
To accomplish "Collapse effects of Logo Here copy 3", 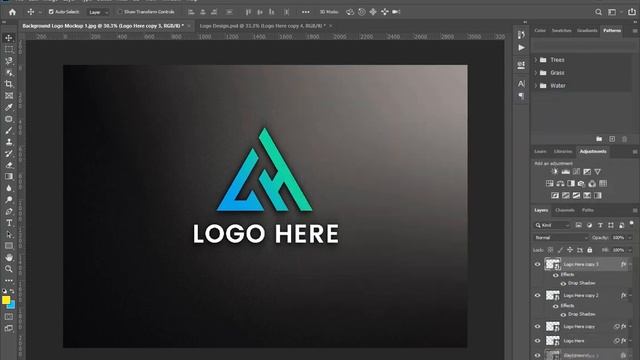I will [x=631, y=264].
